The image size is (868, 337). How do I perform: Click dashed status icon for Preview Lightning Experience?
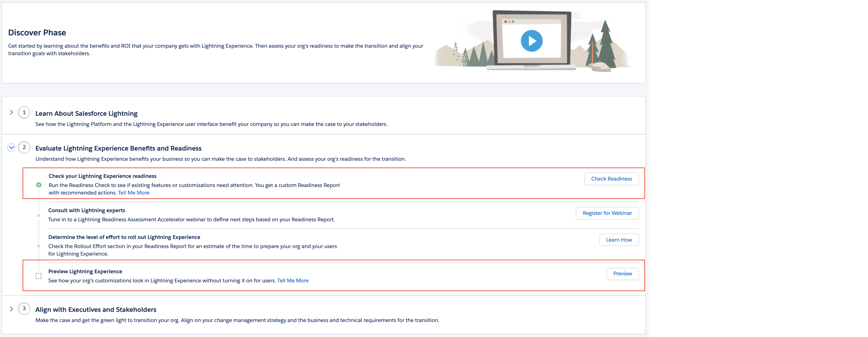[38, 276]
